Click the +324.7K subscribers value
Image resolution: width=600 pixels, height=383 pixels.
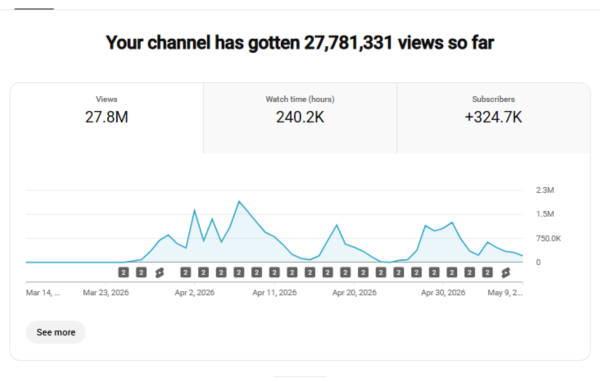point(493,117)
